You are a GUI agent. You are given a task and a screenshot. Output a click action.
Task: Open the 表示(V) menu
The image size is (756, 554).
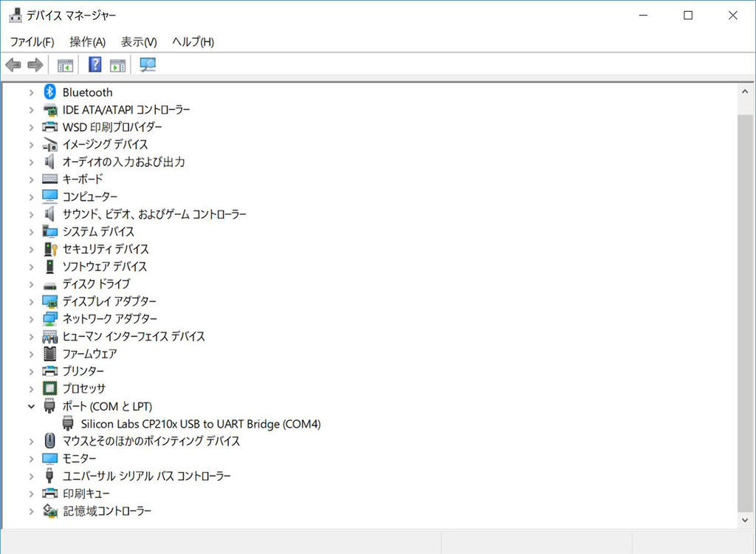click(x=139, y=42)
